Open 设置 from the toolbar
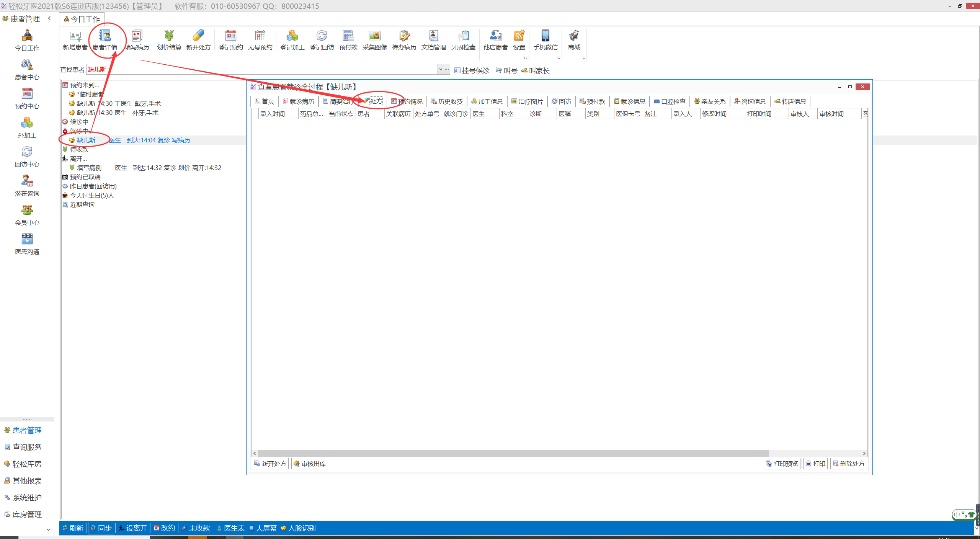This screenshot has height=539, width=980. (x=519, y=40)
